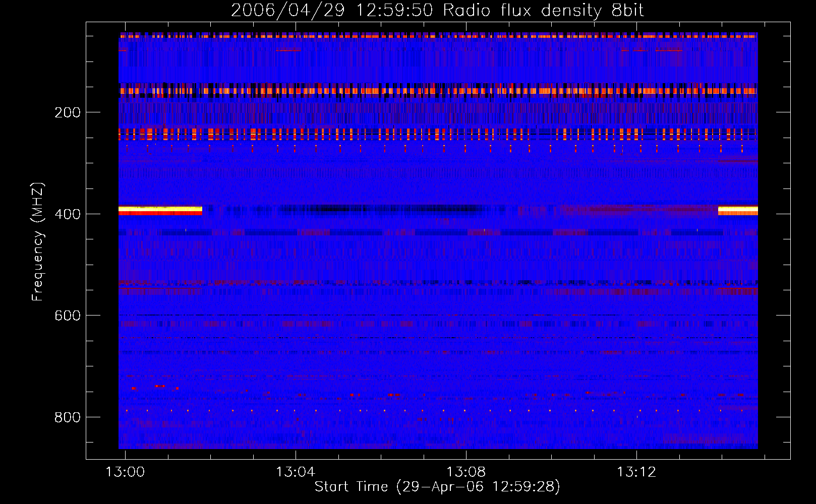Image resolution: width=816 pixels, height=504 pixels.
Task: Click the yellow emission band after 13:12
Action: pyautogui.click(x=738, y=211)
